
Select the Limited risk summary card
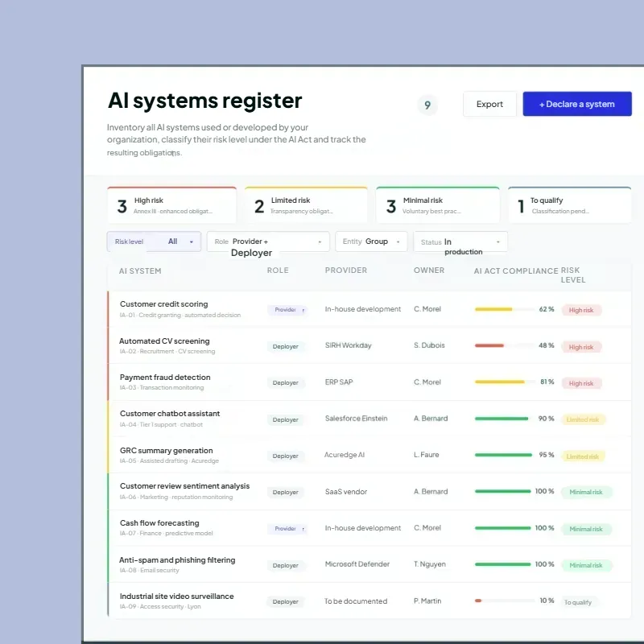tap(306, 205)
